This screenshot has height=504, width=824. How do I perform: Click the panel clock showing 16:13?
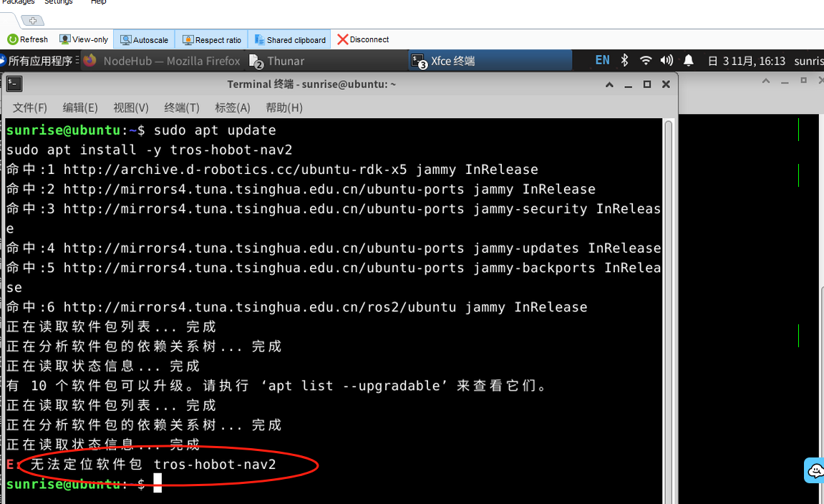[x=747, y=61]
